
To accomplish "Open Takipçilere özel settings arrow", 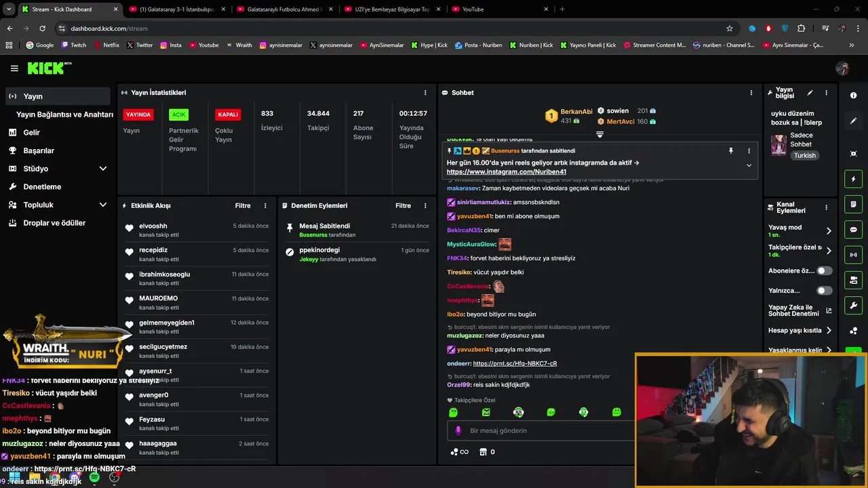I will pos(828,250).
